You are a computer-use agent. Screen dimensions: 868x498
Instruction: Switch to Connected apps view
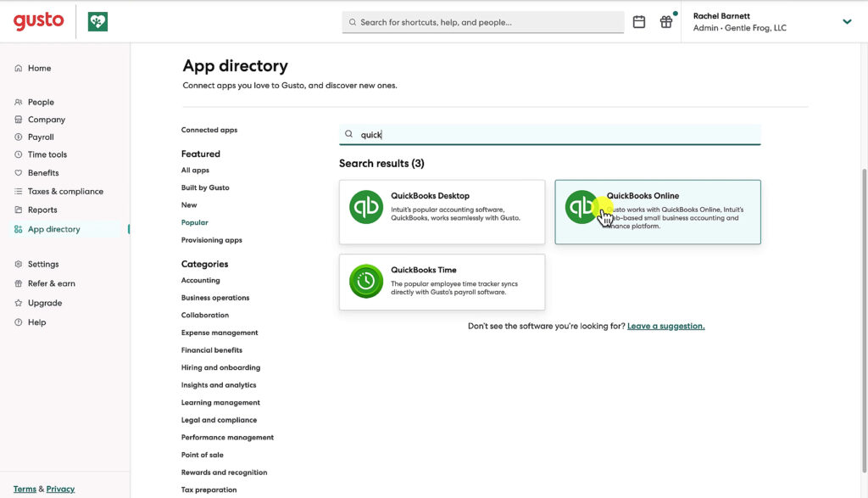pos(210,129)
